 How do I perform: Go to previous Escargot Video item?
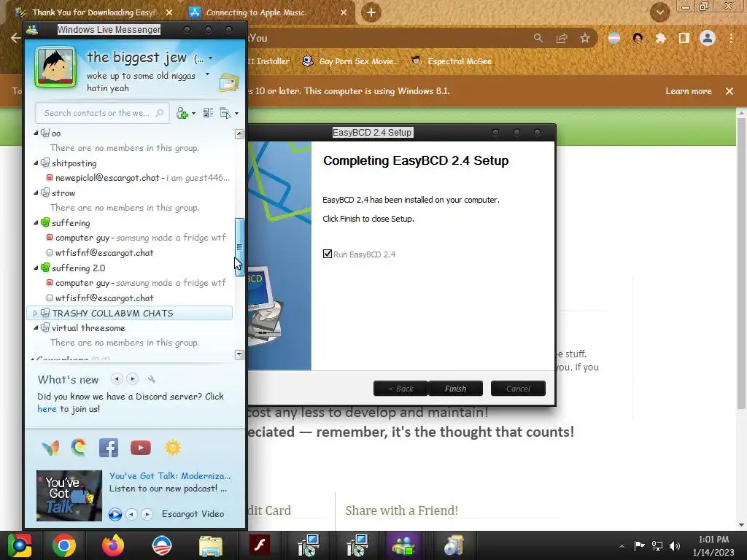(x=131, y=514)
